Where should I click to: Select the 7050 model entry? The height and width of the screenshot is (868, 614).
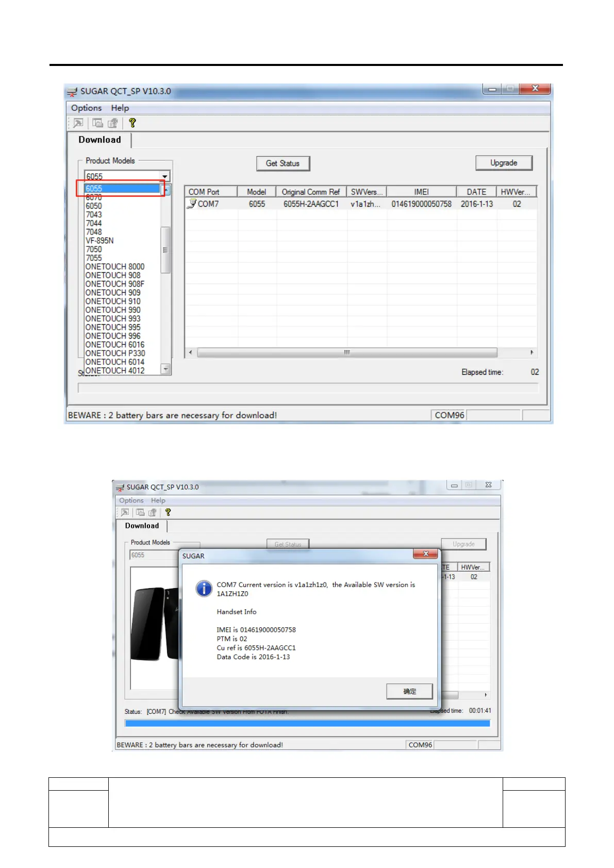click(x=94, y=249)
